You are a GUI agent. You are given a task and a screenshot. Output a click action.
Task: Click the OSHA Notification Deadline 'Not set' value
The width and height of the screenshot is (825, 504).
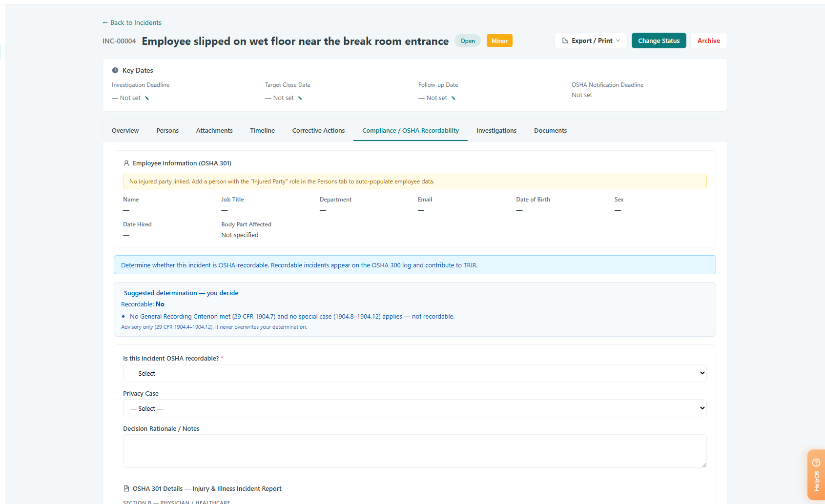(582, 95)
